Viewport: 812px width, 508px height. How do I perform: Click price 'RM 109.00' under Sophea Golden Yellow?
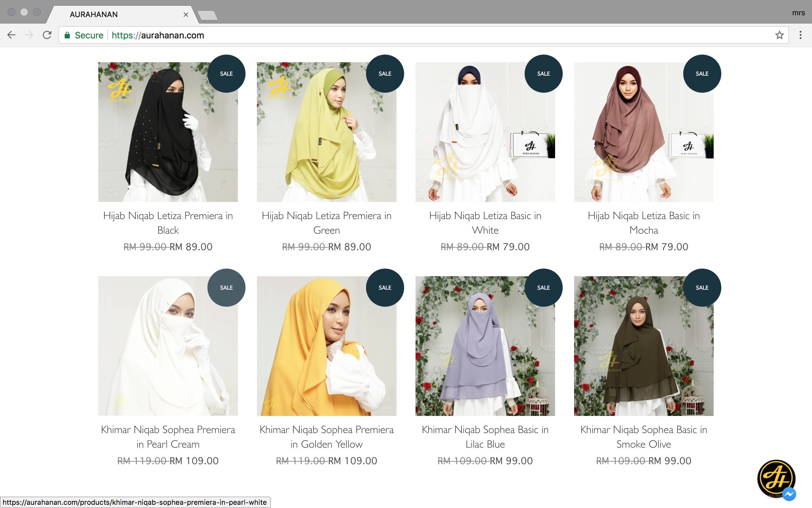[x=353, y=461]
